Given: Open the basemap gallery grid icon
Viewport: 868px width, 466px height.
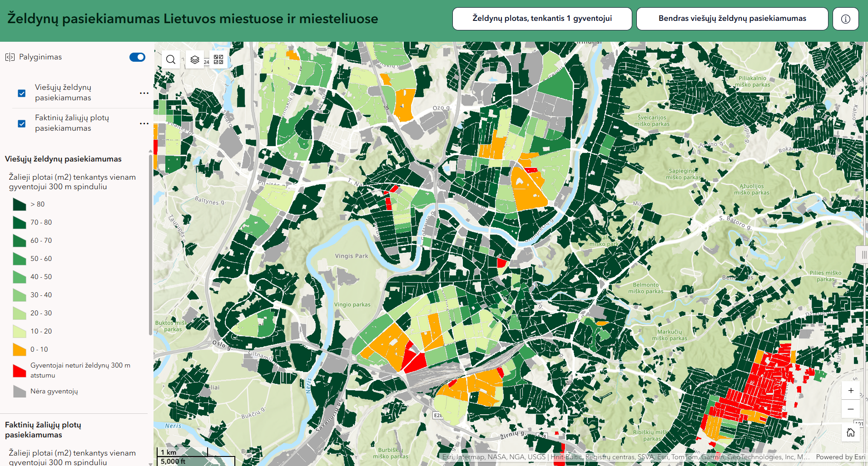Looking at the screenshot, I should point(218,59).
